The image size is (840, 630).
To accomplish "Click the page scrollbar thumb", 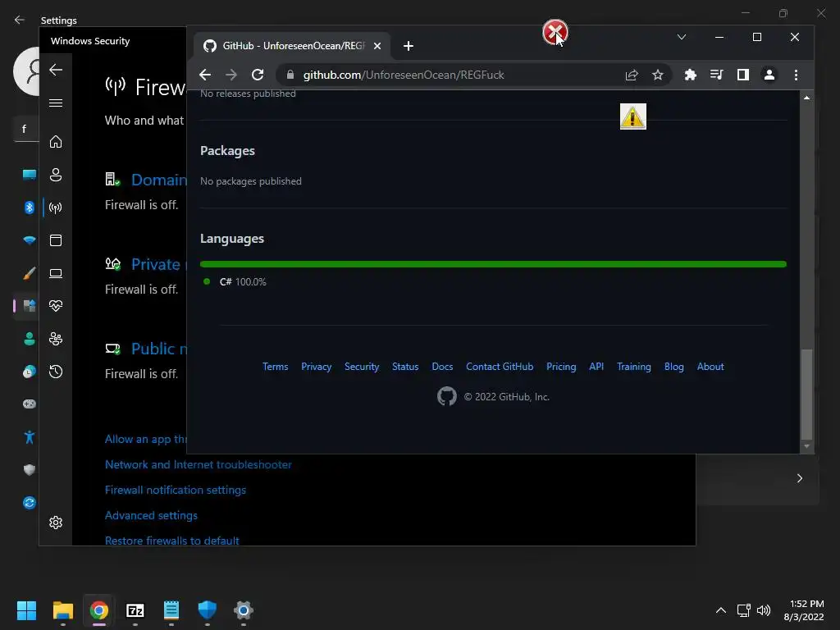I will [x=806, y=394].
